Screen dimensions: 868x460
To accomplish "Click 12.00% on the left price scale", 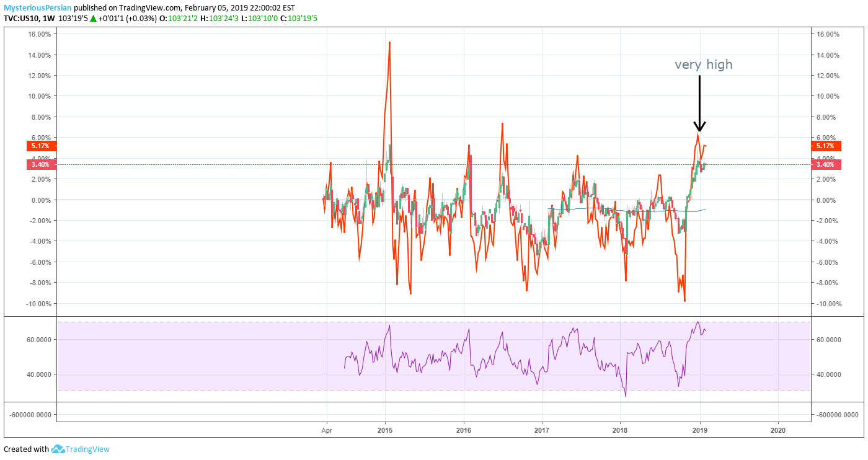I will [x=41, y=76].
